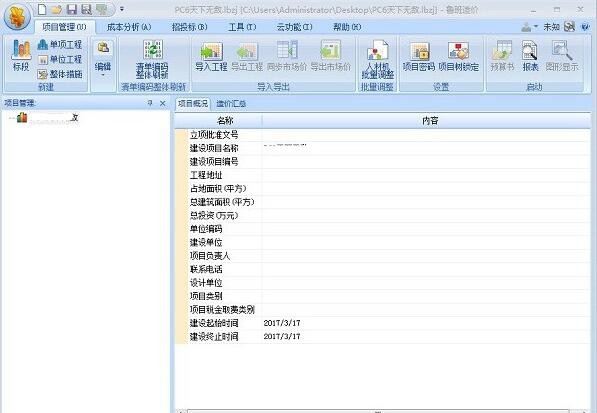Viewport: 597px width, 413px height.
Task: Switch to the 造价汇总 tab
Action: [231, 104]
